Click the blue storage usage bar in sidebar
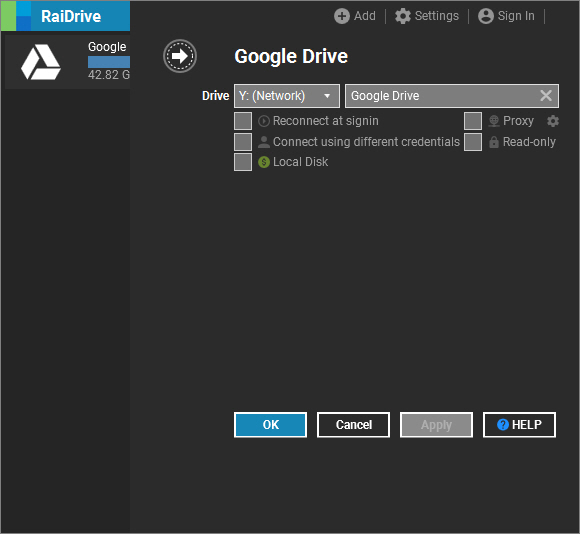 tap(109, 62)
